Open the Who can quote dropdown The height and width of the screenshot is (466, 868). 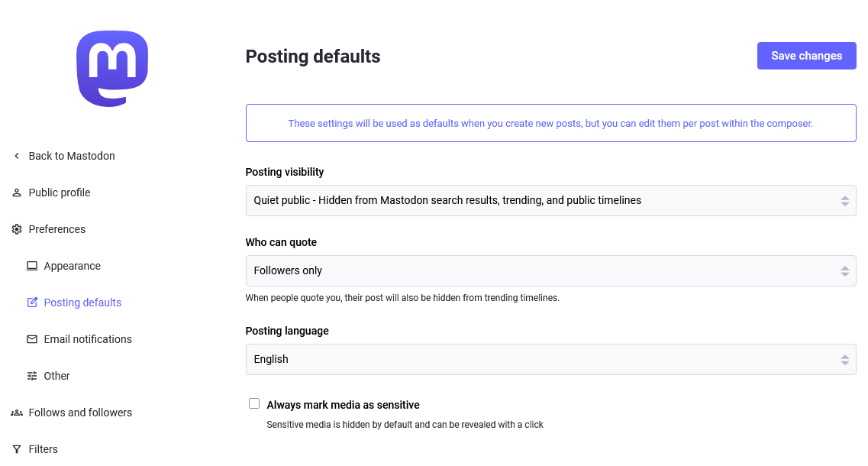coord(550,270)
